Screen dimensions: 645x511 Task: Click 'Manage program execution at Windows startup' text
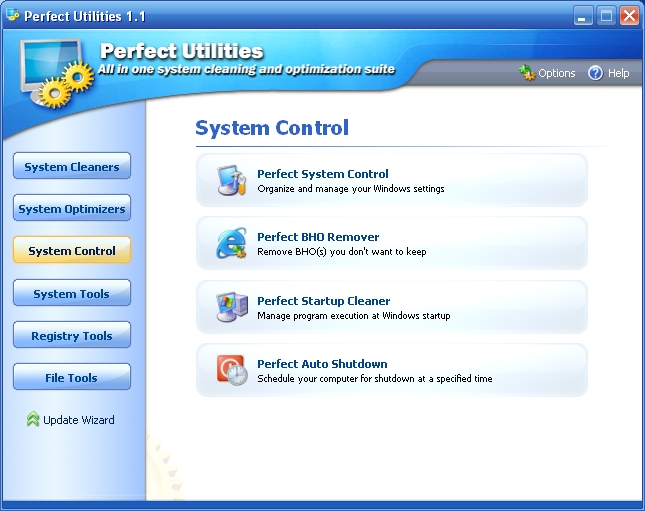353,316
